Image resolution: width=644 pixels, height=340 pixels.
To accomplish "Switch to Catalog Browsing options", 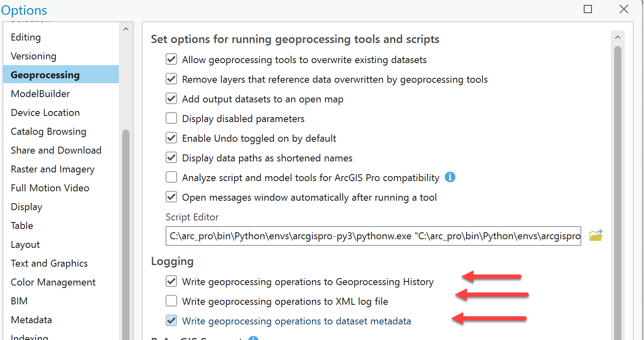I will pos(48,131).
